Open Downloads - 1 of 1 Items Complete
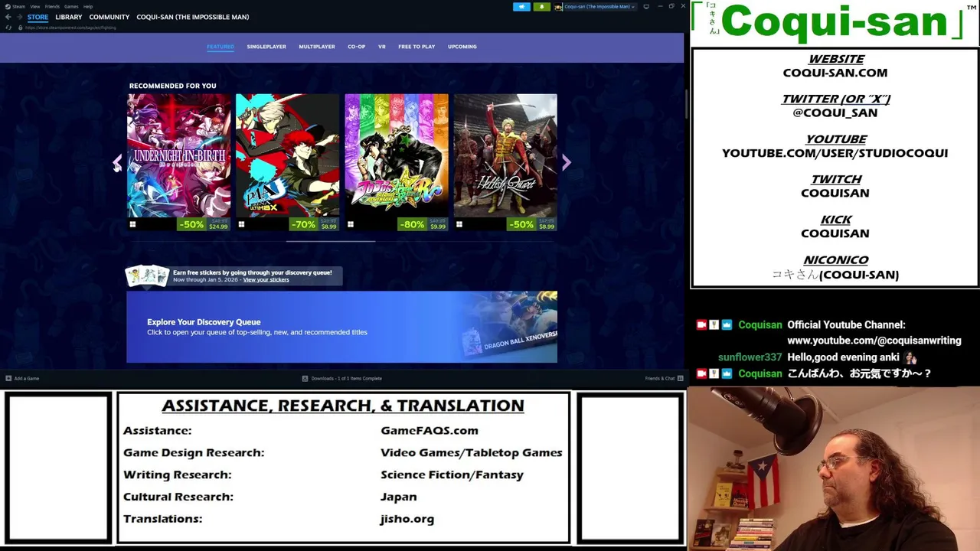Viewport: 980px width, 551px height. tap(347, 378)
